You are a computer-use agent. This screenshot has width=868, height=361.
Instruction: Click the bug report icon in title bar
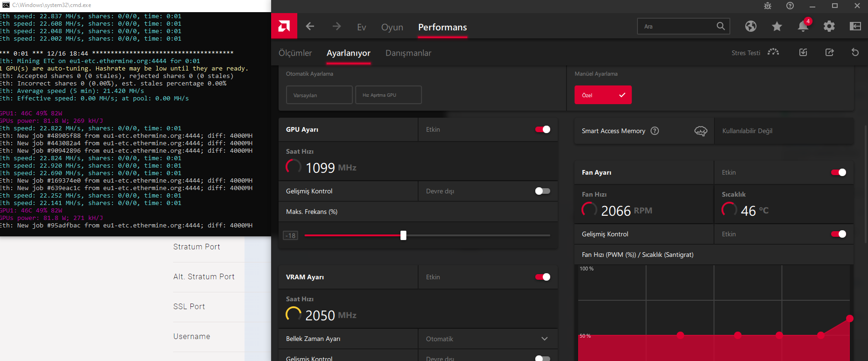(768, 6)
